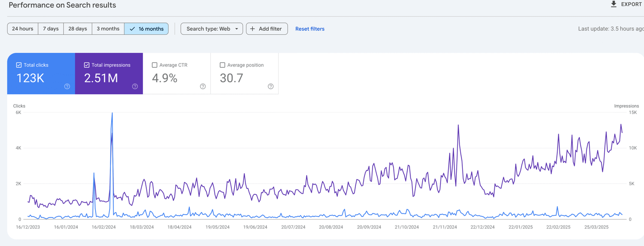Image resolution: width=644 pixels, height=246 pixels.
Task: Open the Search type: Web dropdown
Action: click(212, 29)
